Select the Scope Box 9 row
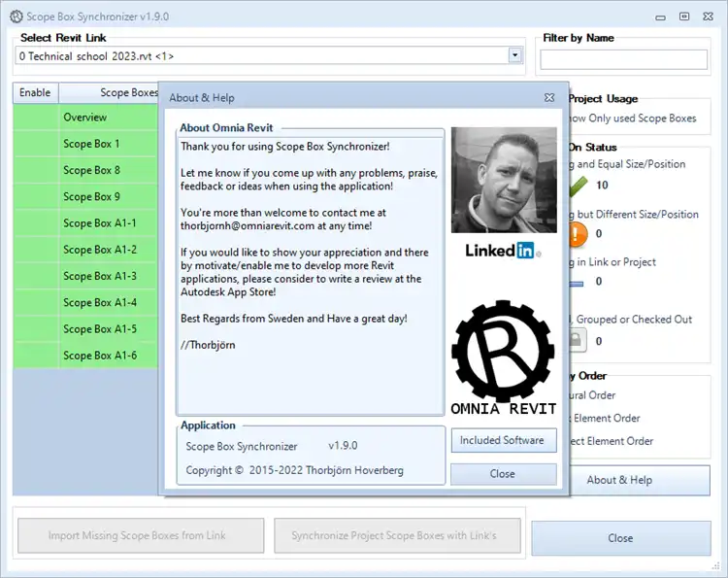The width and height of the screenshot is (728, 578). [85, 196]
